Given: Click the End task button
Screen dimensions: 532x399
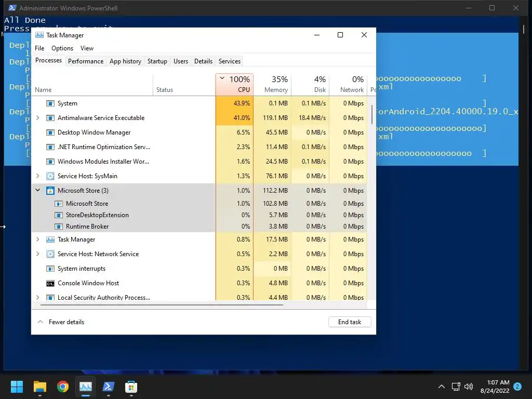Looking at the screenshot, I should (350, 322).
